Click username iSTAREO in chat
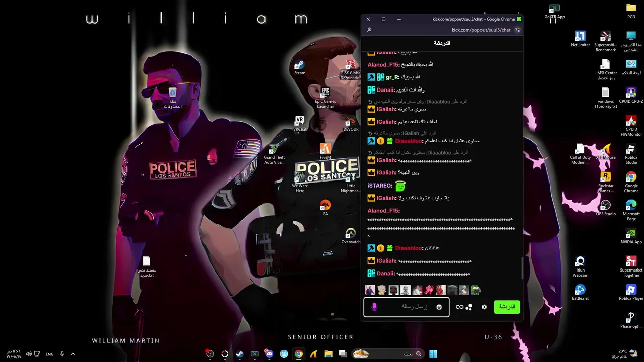 click(x=380, y=186)
